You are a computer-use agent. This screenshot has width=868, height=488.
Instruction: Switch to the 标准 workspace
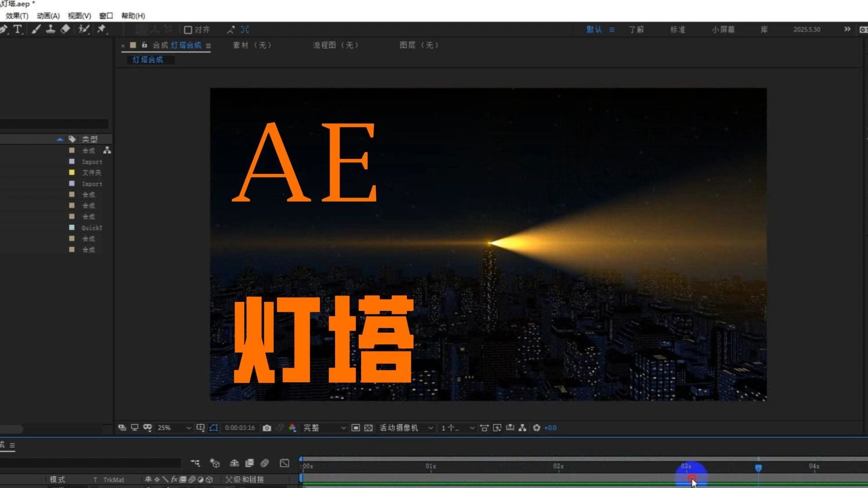(678, 30)
